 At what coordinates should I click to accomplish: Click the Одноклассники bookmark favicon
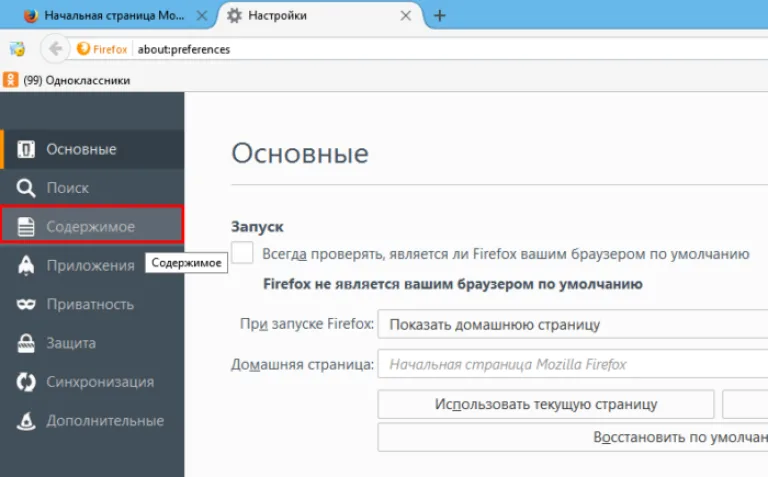click(10, 80)
